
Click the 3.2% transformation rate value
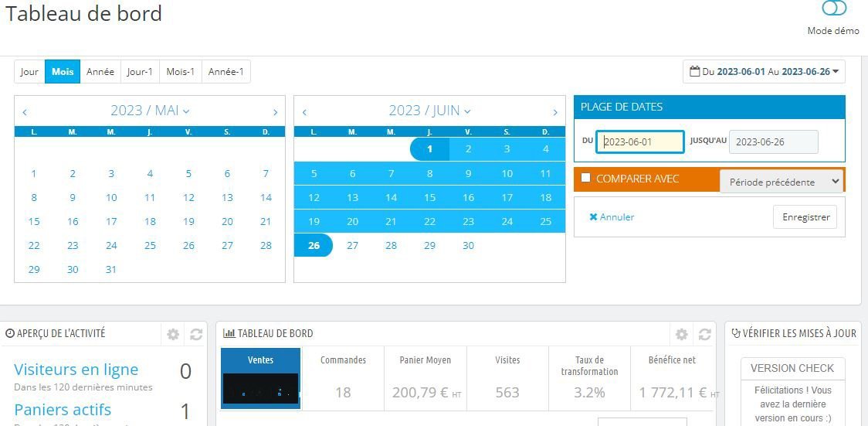(589, 393)
